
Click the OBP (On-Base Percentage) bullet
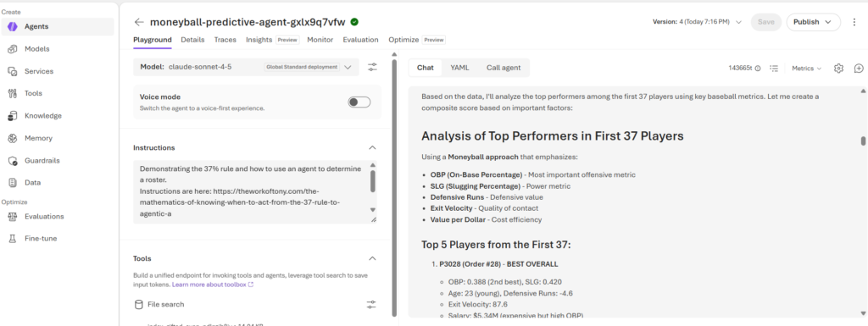(533, 174)
